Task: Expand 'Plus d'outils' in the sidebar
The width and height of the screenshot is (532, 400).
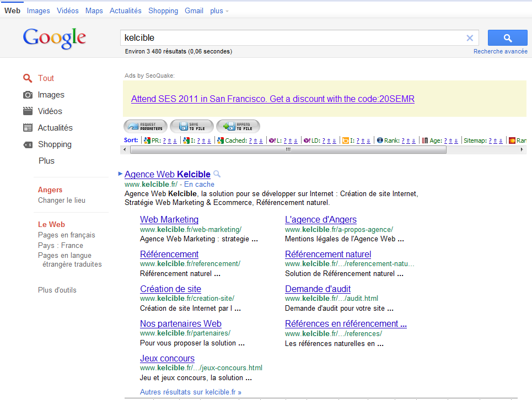Action: tap(57, 290)
